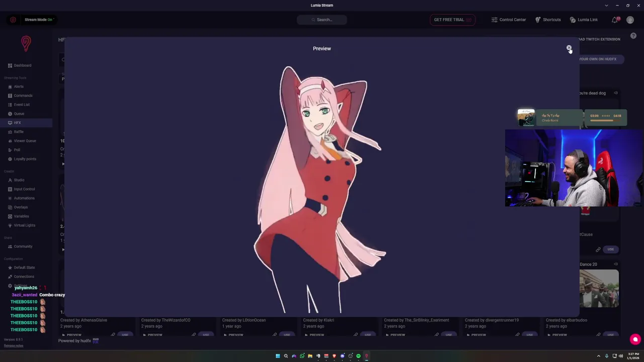Open Overlays icon in the sidebar

[x=10, y=207]
